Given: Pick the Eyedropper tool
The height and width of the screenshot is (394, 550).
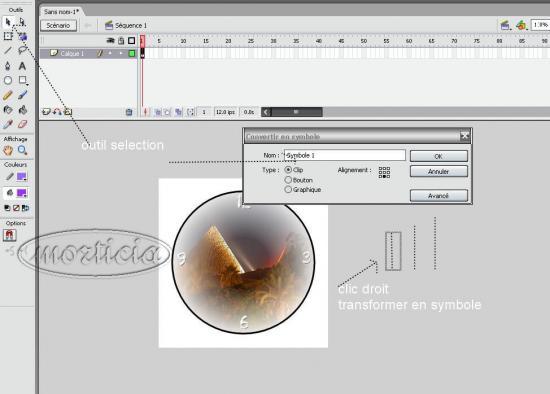Looking at the screenshot, I should pyautogui.click(x=8, y=124).
